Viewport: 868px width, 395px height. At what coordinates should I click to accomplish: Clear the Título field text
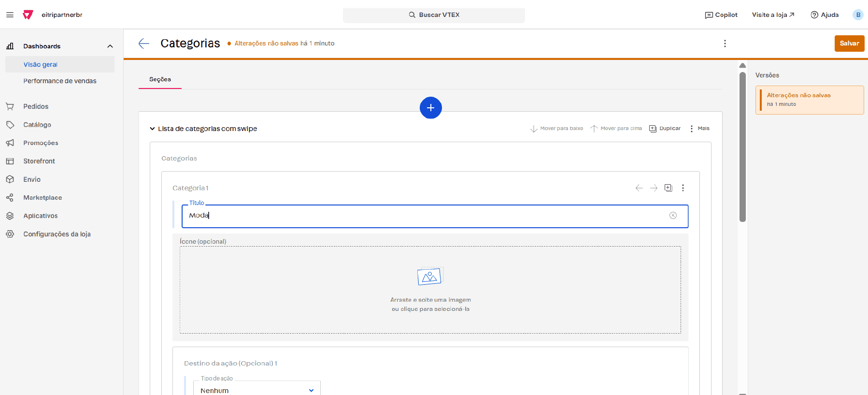[x=673, y=216]
